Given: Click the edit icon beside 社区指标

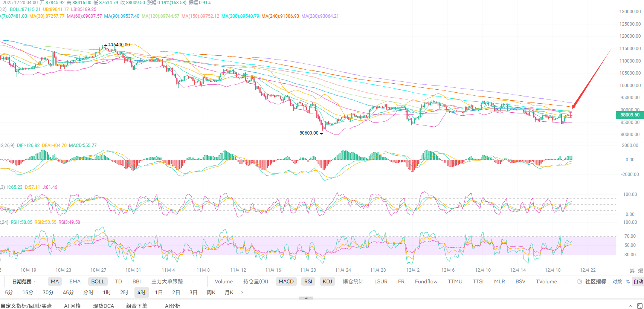Looking at the screenshot, I should 580,281.
